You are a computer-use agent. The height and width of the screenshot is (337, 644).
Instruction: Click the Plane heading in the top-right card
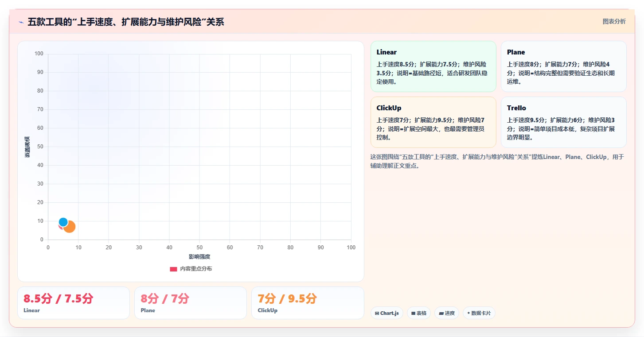click(x=516, y=52)
